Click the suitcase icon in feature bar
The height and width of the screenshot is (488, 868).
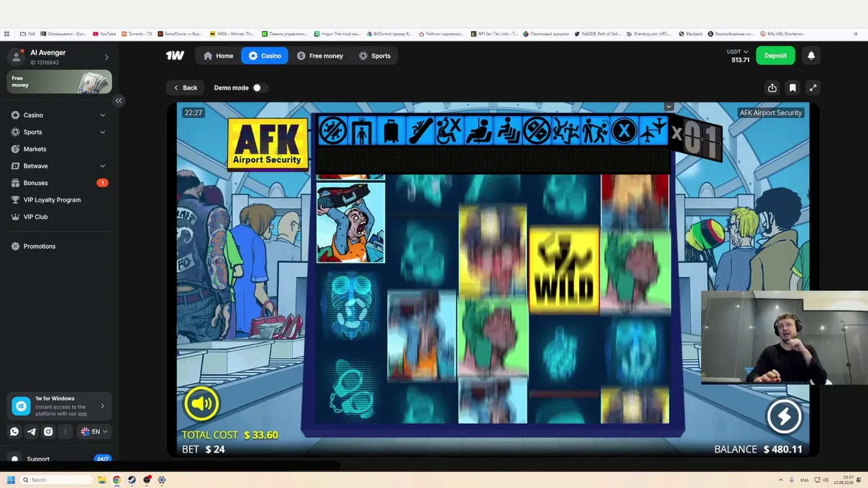[391, 131]
